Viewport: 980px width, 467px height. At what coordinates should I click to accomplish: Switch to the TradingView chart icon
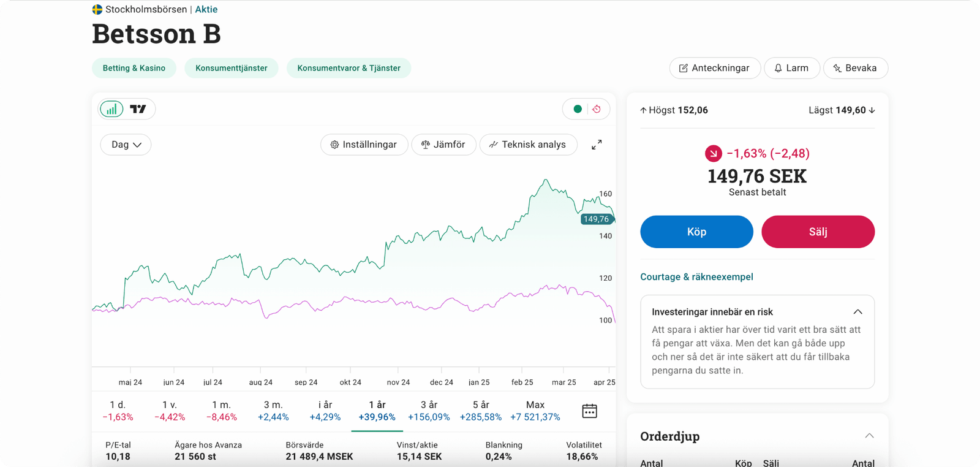tap(138, 109)
